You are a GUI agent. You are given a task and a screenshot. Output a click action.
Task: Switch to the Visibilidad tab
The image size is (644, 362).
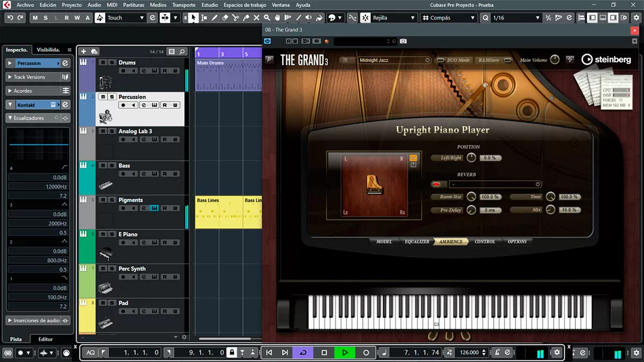point(48,50)
